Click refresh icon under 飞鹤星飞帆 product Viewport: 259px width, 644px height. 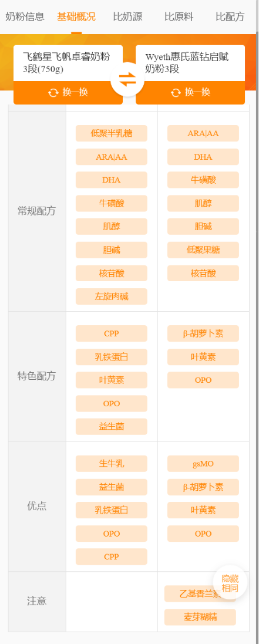[x=53, y=92]
